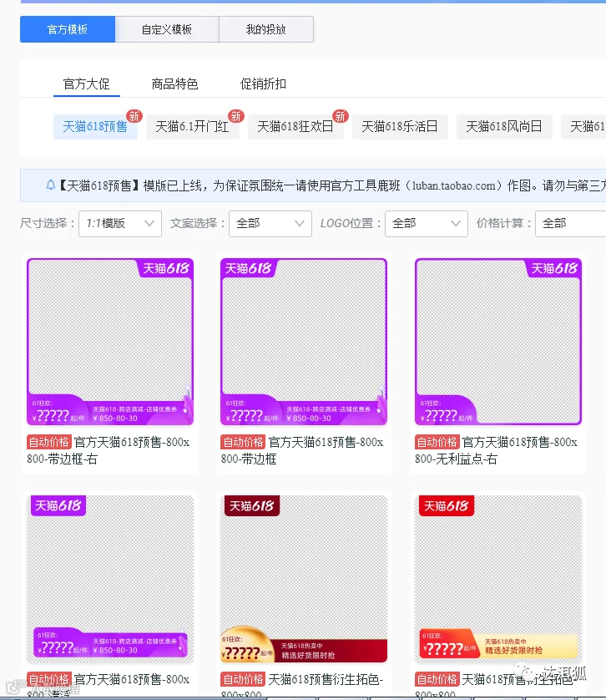
Task: Click the title 官方天猫618预售-800x800-带边框-右
Action: pyautogui.click(x=108, y=450)
